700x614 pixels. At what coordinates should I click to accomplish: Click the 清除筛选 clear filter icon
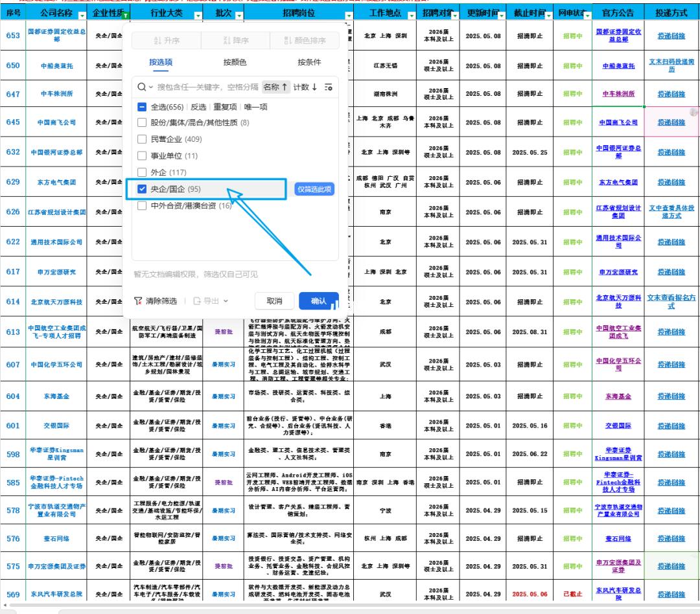tap(138, 301)
